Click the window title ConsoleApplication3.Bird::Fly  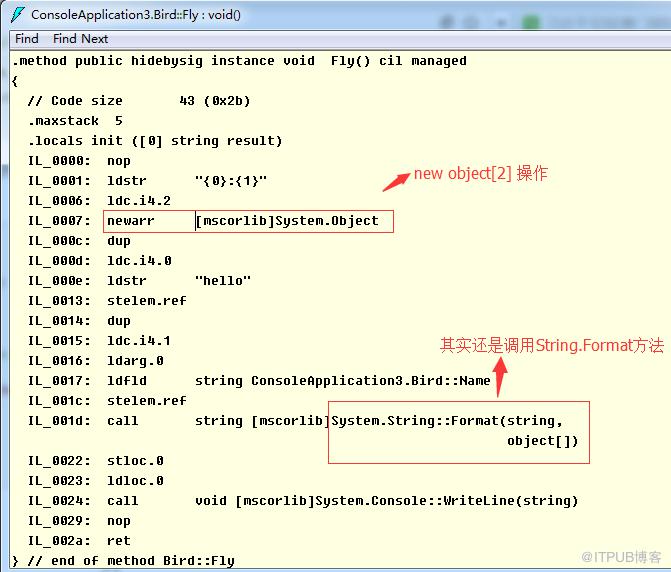136,15
